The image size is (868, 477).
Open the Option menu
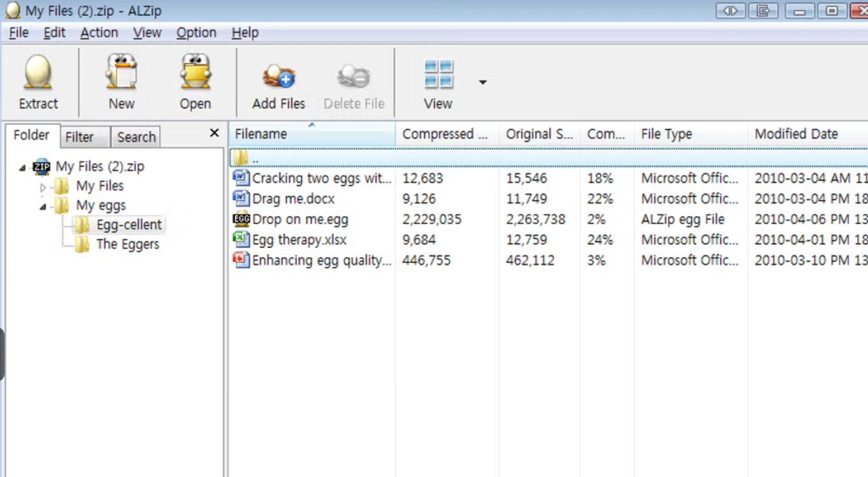[197, 33]
